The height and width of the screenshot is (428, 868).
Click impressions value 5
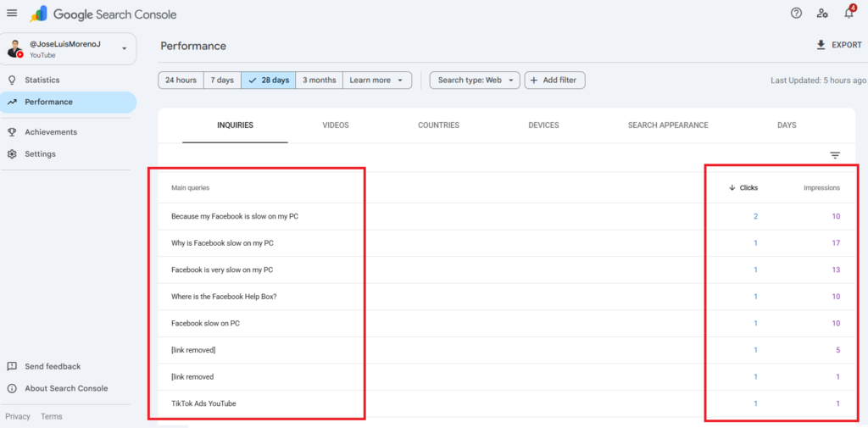point(837,351)
